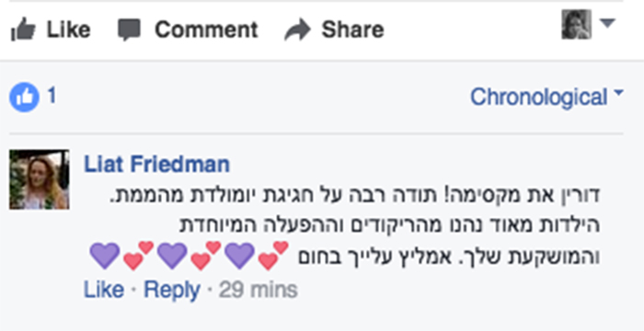
Task: Click the Comment text button
Action: 206,29
